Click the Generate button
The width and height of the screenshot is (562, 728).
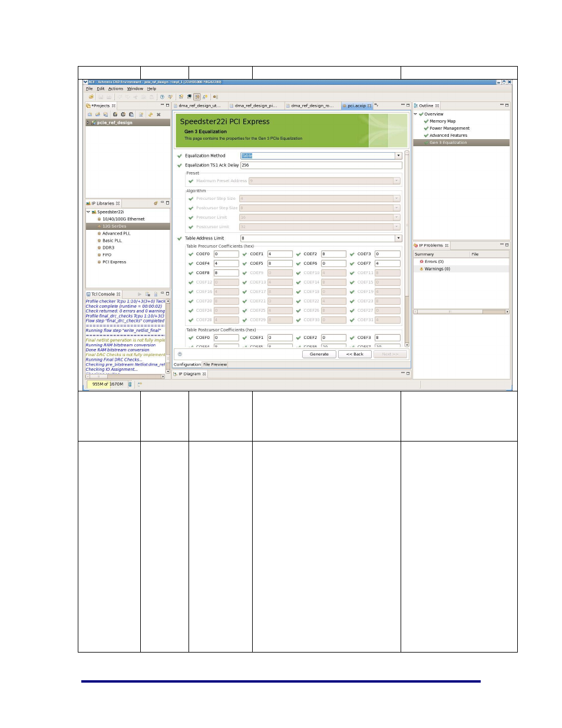coord(319,354)
